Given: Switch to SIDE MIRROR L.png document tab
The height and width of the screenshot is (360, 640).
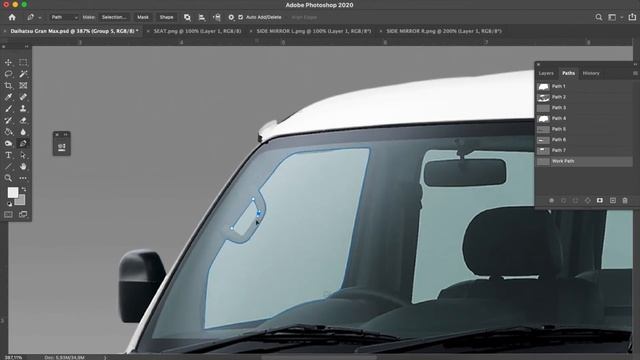Looking at the screenshot, I should (x=313, y=31).
